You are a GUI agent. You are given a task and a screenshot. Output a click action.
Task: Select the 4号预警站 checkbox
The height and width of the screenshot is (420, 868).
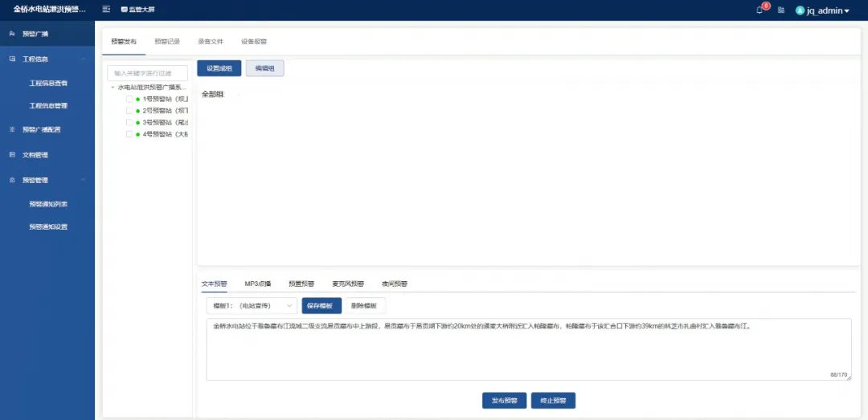[129, 134]
